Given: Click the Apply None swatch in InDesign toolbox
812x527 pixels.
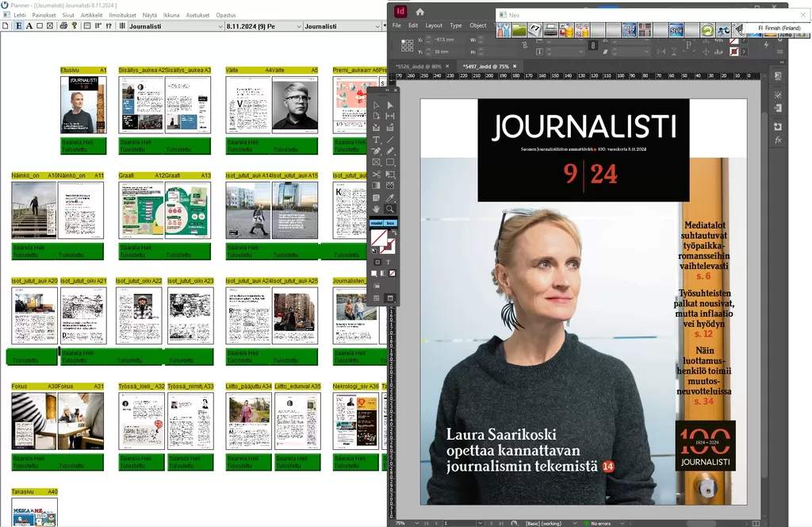Looking at the screenshot, I should tap(393, 274).
